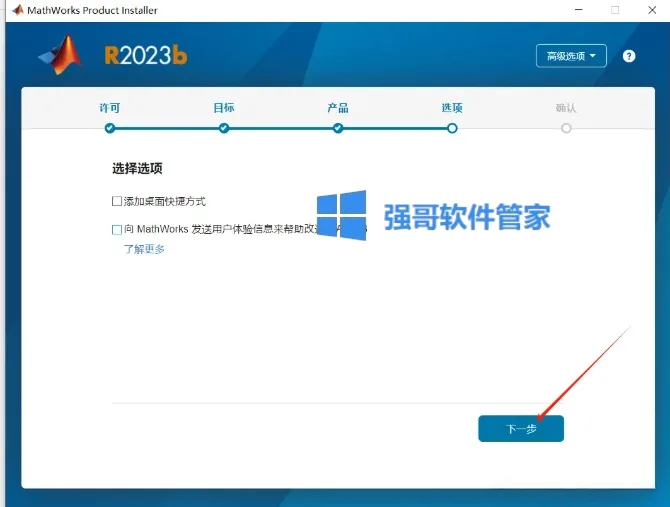The height and width of the screenshot is (507, 670).
Task: Click the help question mark icon
Action: (629, 56)
